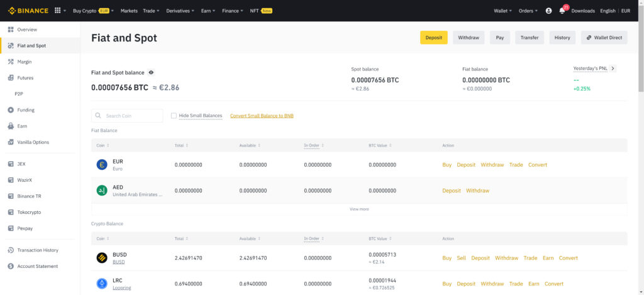
Task: Click the EUR Euro coin icon
Action: click(102, 165)
